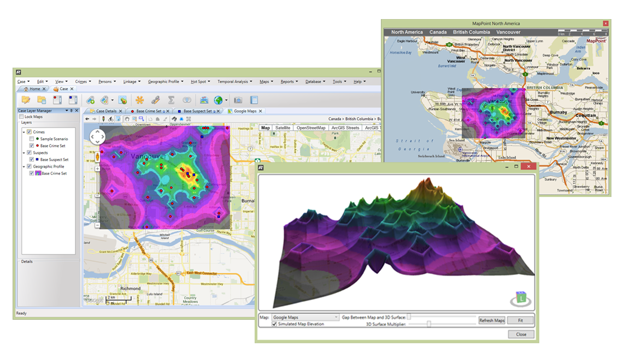Open the Map source Google Maps dropdown
This screenshot has height=364, width=618.
pos(305,317)
